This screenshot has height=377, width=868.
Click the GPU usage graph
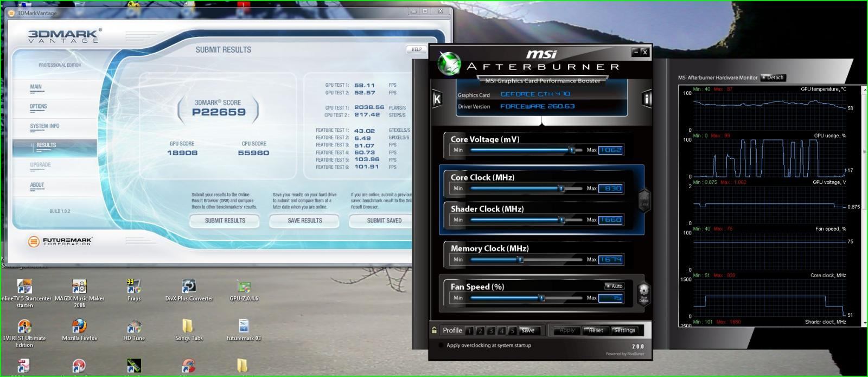[x=769, y=158]
